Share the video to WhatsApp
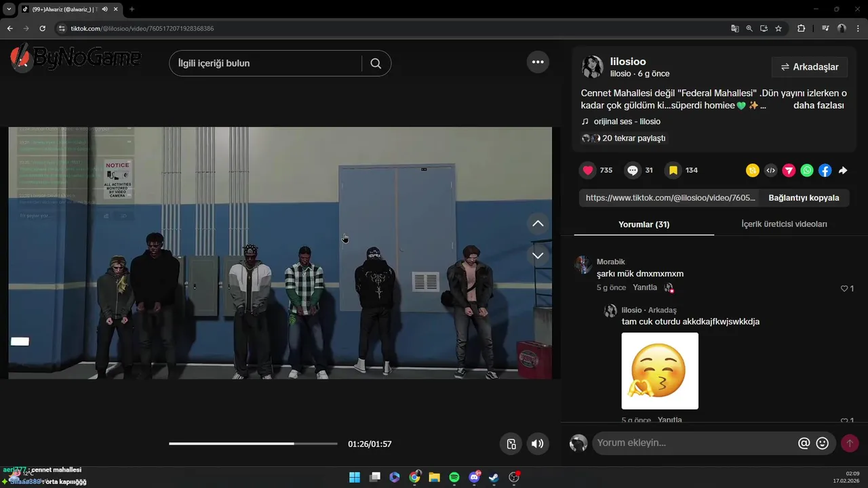Screen dimensions: 868x488 (807, 171)
